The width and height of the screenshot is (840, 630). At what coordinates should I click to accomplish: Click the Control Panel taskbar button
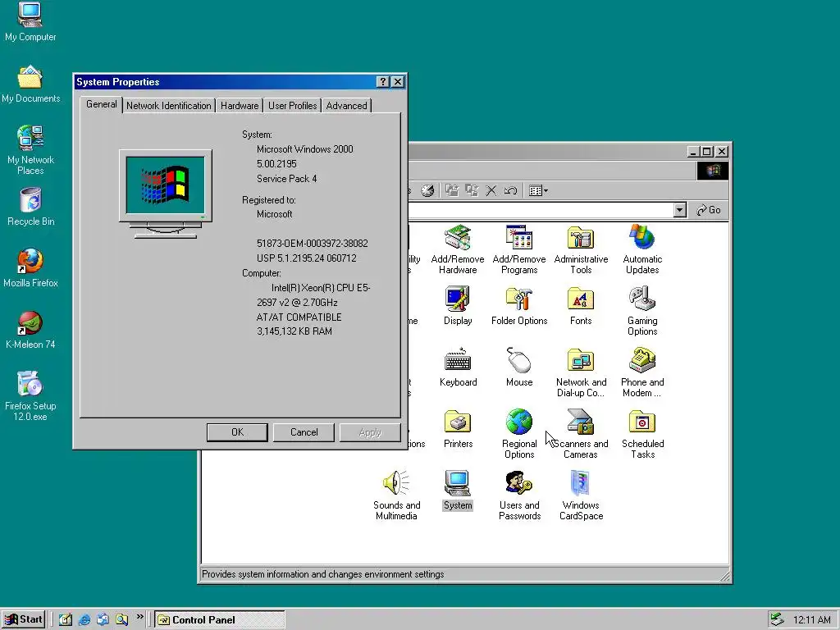220,620
